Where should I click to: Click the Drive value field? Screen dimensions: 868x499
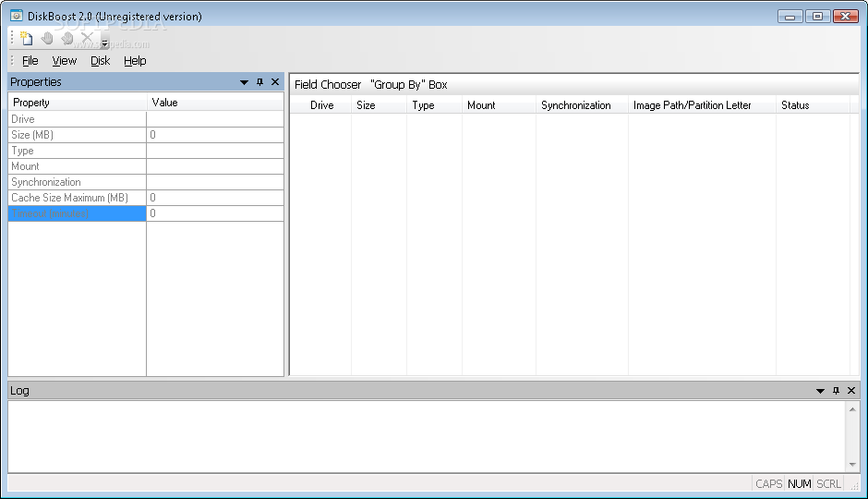pos(215,119)
